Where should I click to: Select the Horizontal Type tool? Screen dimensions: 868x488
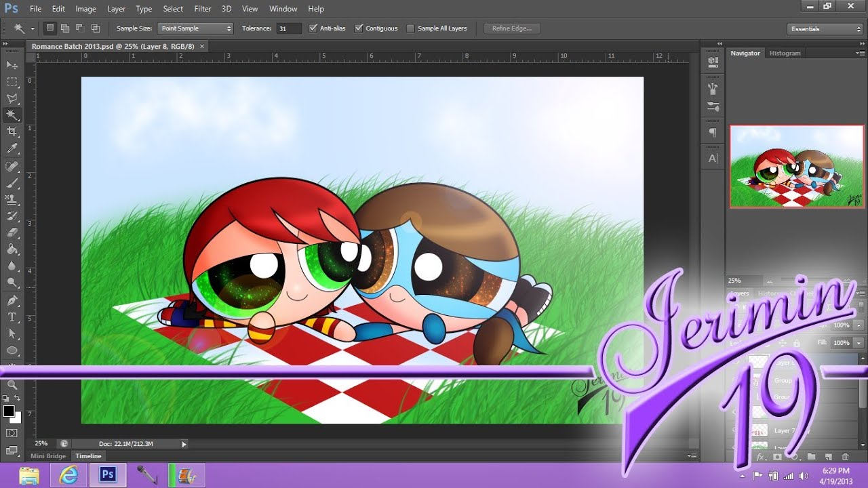click(x=12, y=317)
